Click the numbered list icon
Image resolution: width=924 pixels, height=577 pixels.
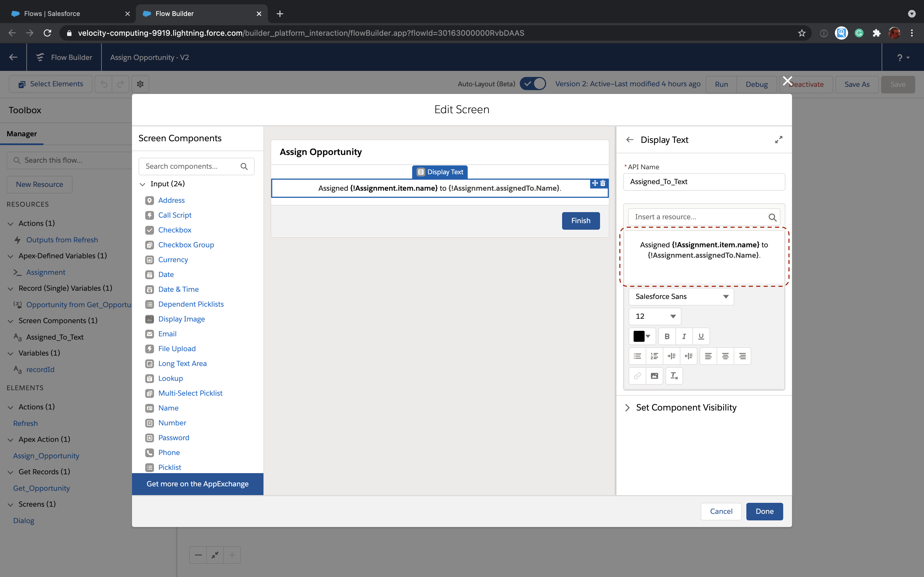[x=654, y=356]
